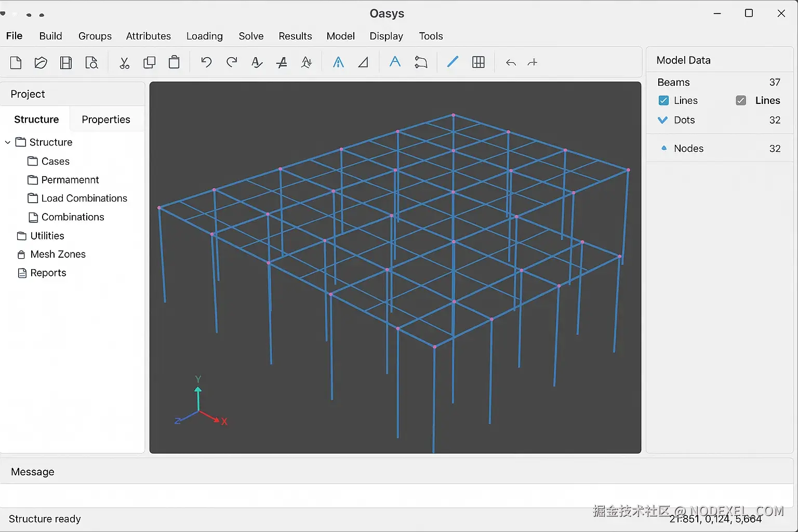Redo the last undone action
Screen dimensions: 798x532
click(232, 62)
